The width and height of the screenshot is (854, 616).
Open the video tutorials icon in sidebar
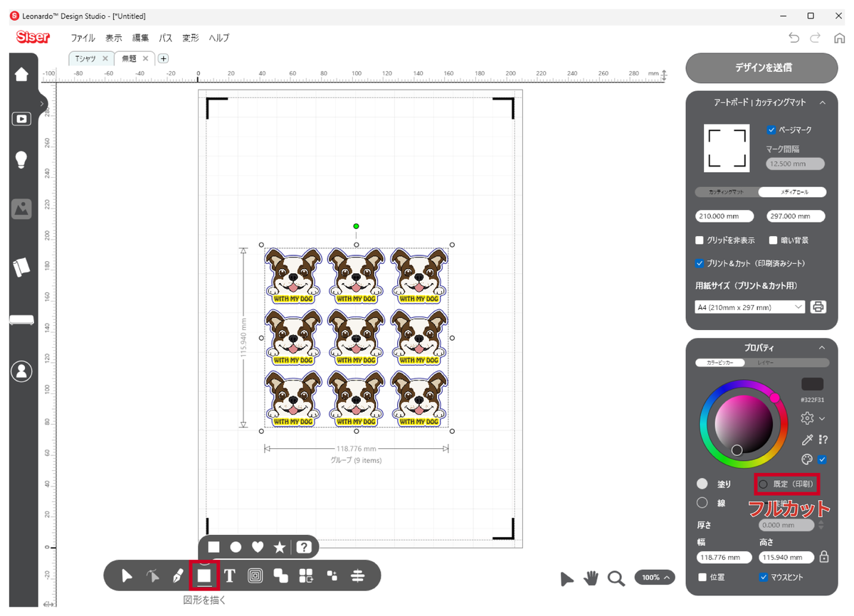[21, 119]
